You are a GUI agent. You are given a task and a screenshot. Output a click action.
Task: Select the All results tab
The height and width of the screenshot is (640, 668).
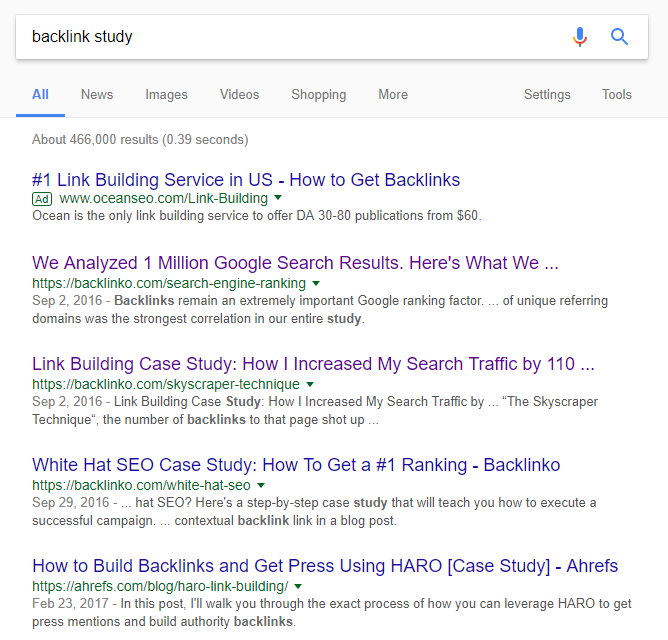pos(40,95)
